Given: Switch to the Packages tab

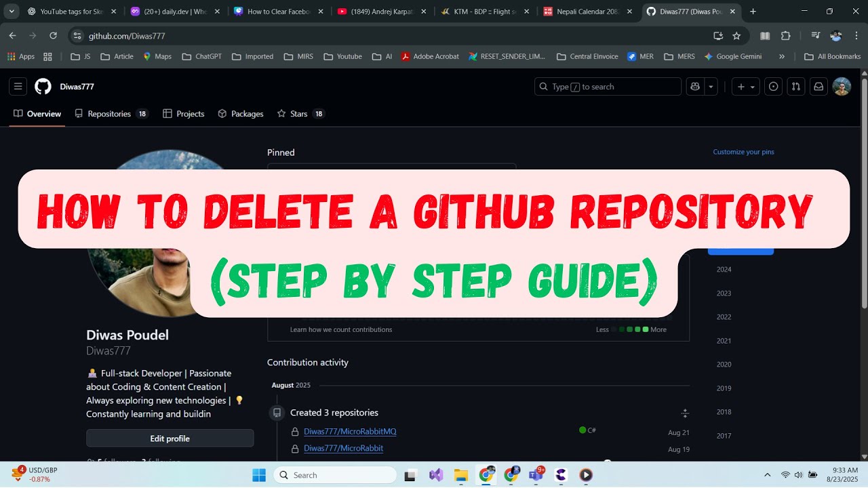Looking at the screenshot, I should [x=241, y=114].
